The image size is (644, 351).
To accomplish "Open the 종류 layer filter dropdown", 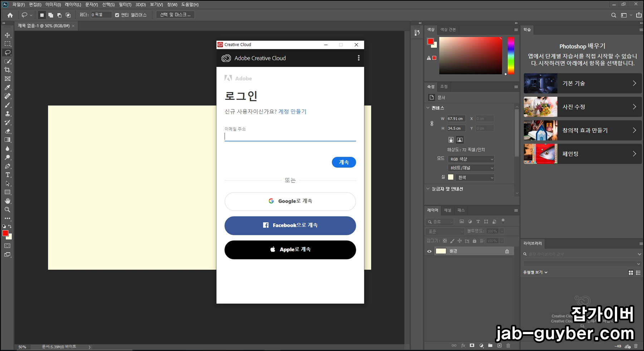I will pyautogui.click(x=440, y=222).
